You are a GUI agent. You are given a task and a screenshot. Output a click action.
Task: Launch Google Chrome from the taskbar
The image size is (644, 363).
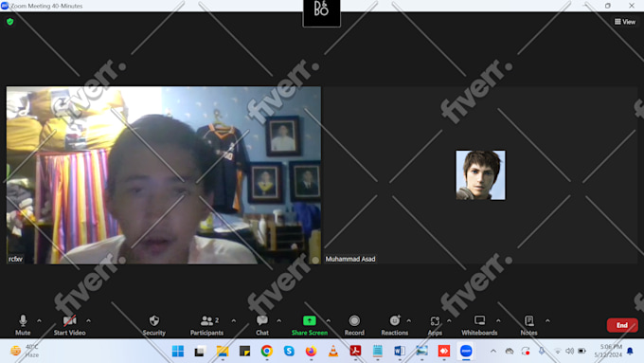click(x=267, y=351)
